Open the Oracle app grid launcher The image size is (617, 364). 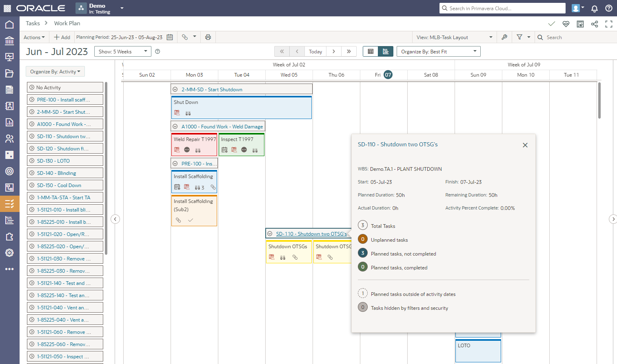[x=7, y=8]
